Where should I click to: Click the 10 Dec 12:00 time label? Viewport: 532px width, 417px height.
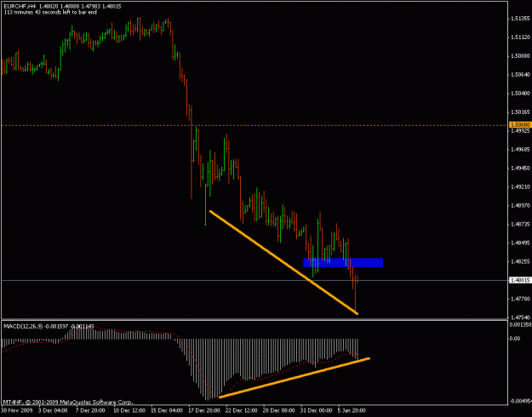129,411
